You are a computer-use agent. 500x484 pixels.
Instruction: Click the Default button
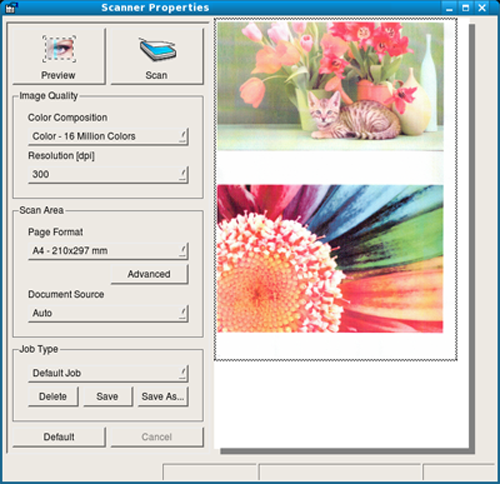[x=59, y=437]
